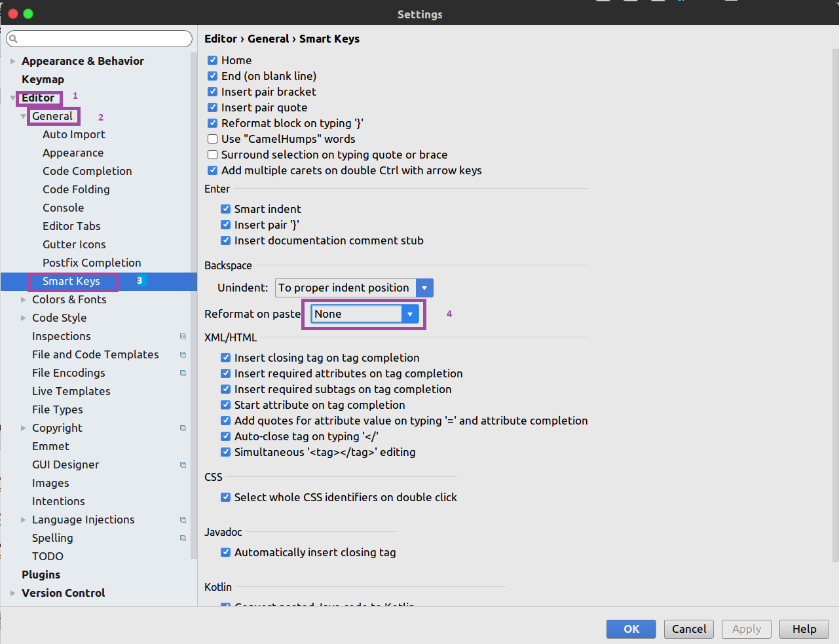Click the icon beside File and Code Templates
Image resolution: width=839 pixels, height=644 pixels.
pyautogui.click(x=183, y=354)
